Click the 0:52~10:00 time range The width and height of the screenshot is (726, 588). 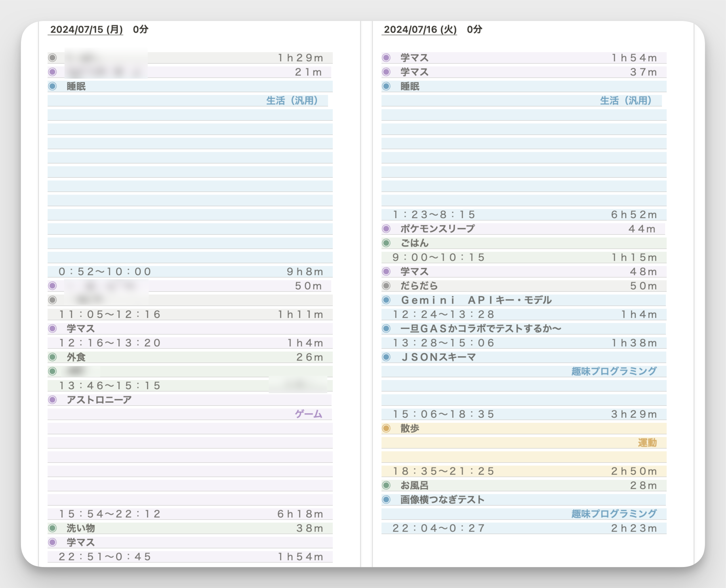pos(105,272)
